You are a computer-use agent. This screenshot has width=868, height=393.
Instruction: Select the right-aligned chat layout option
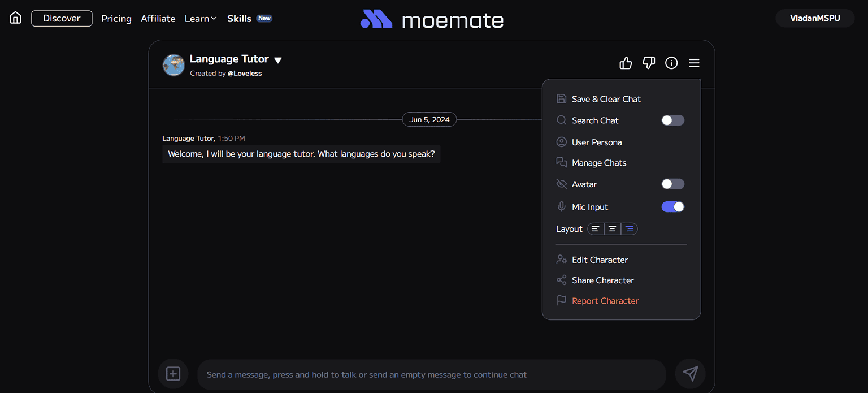pos(629,228)
